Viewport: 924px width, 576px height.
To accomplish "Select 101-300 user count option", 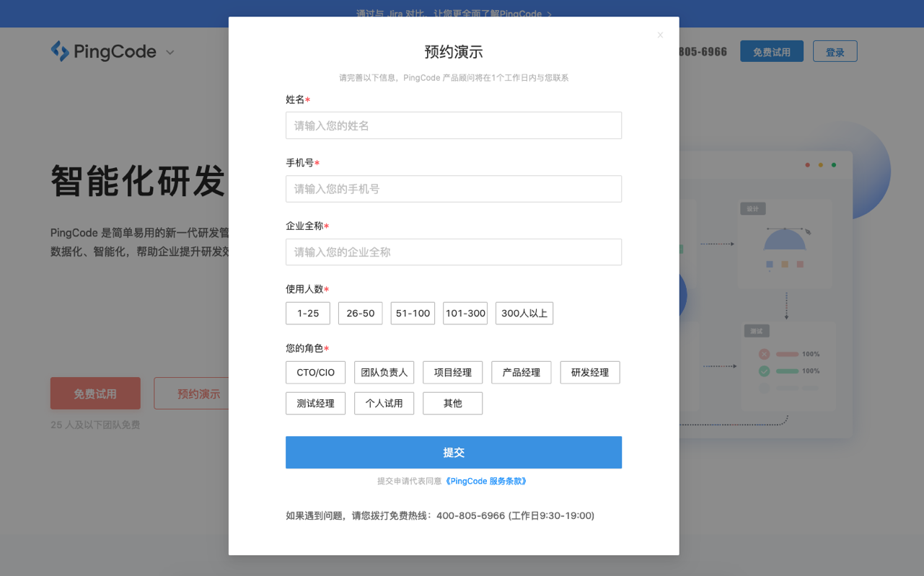I will tap(465, 313).
